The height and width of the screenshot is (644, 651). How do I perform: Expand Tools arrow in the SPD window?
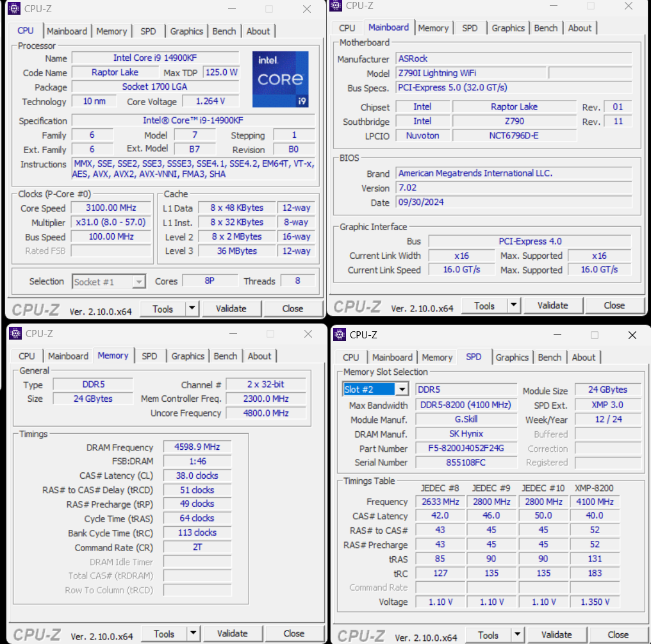pos(517,635)
